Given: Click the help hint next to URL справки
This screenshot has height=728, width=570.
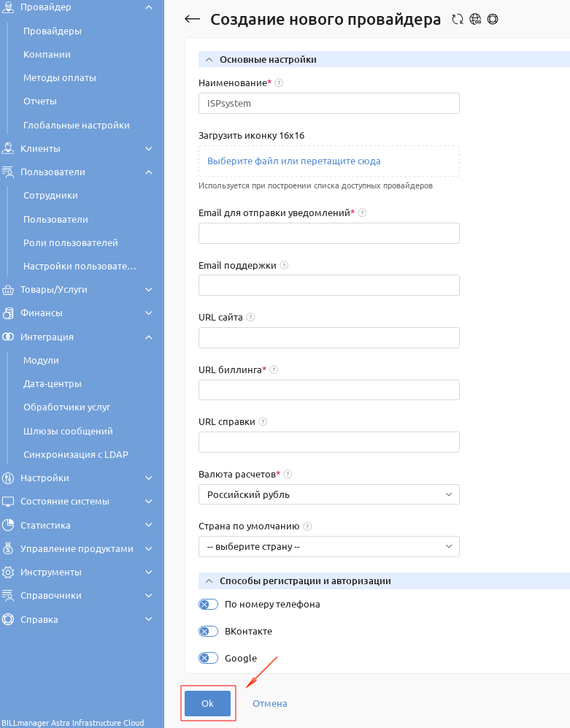Looking at the screenshot, I should pyautogui.click(x=263, y=421).
